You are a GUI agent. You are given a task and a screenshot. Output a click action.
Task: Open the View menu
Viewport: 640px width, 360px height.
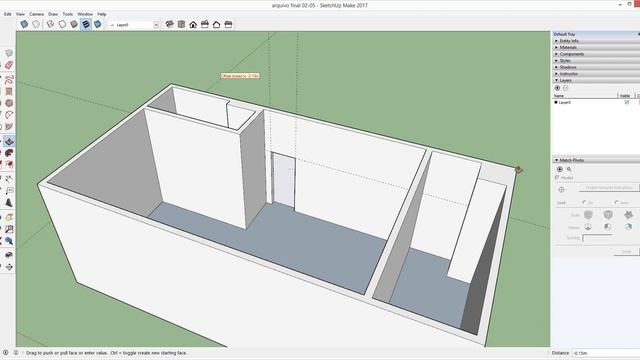[x=20, y=14]
